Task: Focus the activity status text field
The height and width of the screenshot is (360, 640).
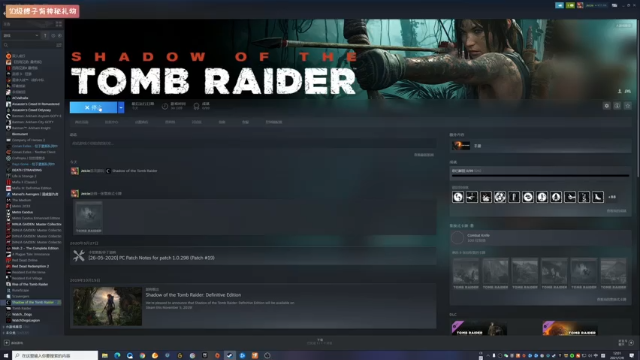Action: (x=253, y=143)
